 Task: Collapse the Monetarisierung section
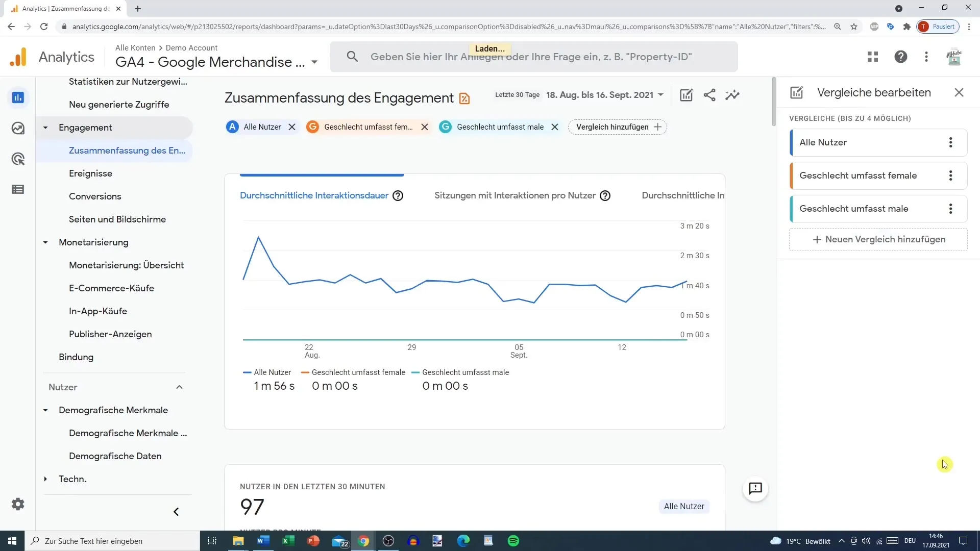(x=45, y=242)
